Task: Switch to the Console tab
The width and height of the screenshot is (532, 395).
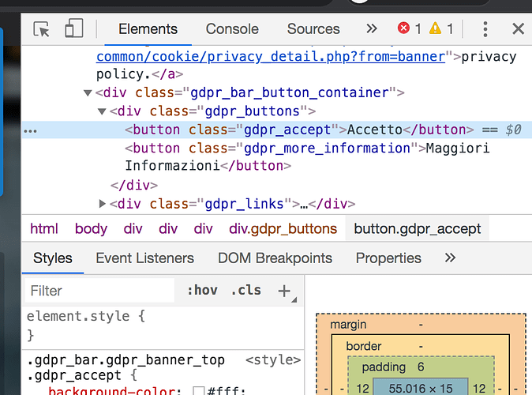Action: (x=232, y=29)
